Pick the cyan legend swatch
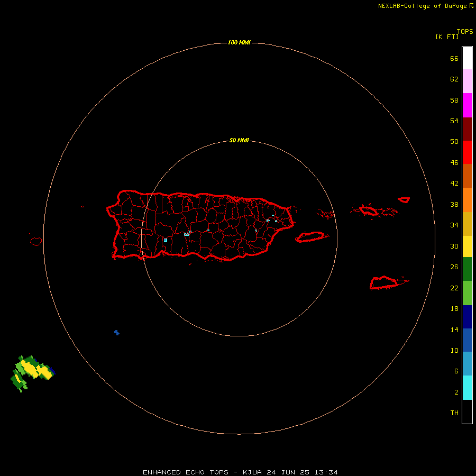This screenshot has width=476, height=476. [x=467, y=388]
